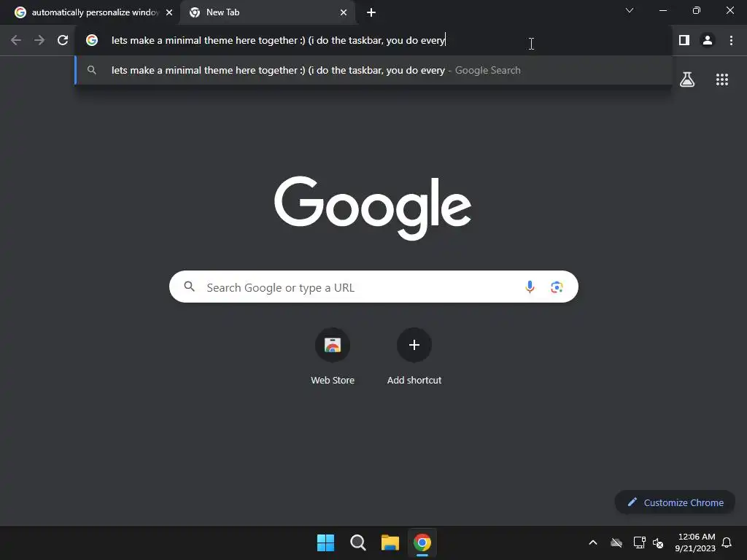Open Chrome side panel
Viewport: 747px width, 560px height.
point(684,41)
